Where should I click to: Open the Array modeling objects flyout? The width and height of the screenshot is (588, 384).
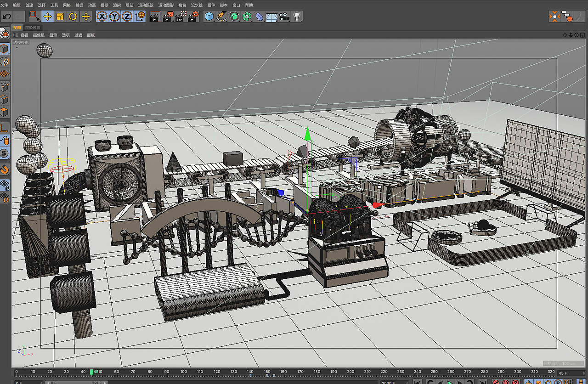pos(247,17)
